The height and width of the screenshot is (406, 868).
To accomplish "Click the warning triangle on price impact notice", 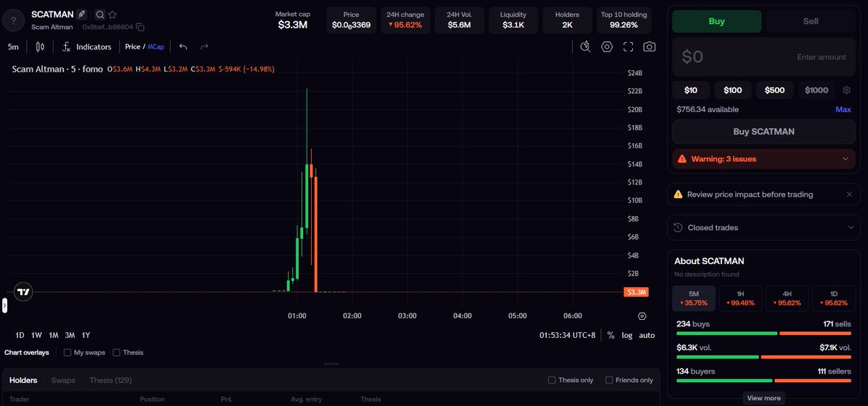I will pos(678,195).
